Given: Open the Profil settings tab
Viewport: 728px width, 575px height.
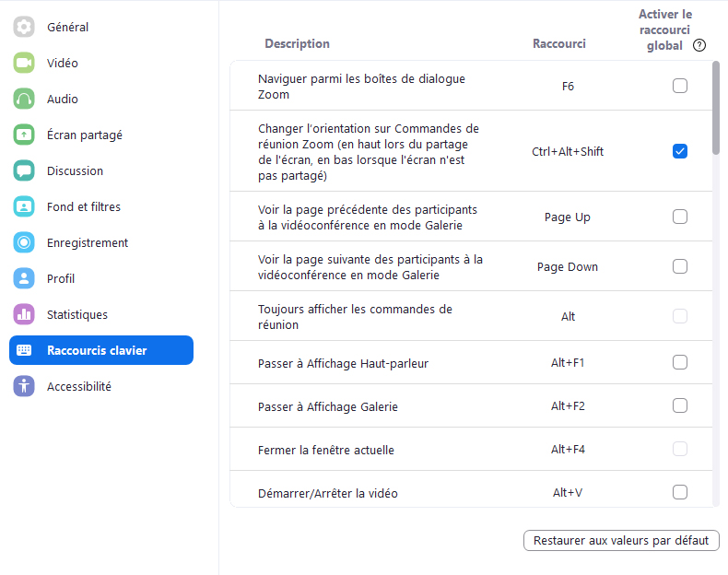Looking at the screenshot, I should [61, 279].
